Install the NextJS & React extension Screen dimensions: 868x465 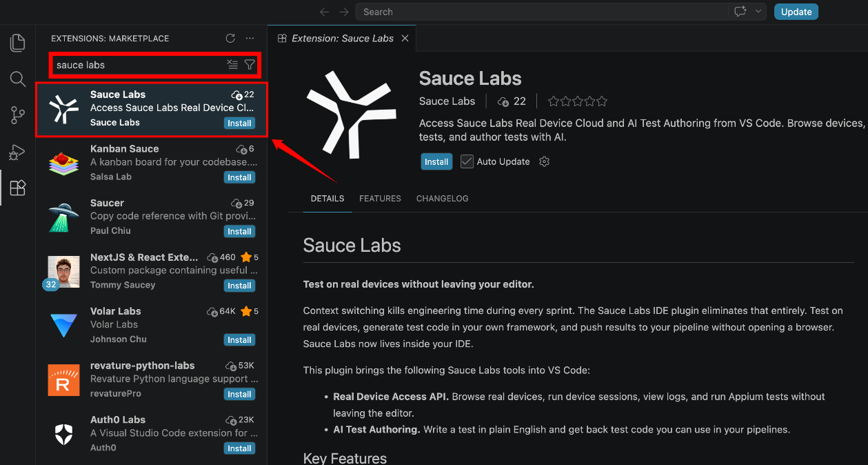click(239, 286)
